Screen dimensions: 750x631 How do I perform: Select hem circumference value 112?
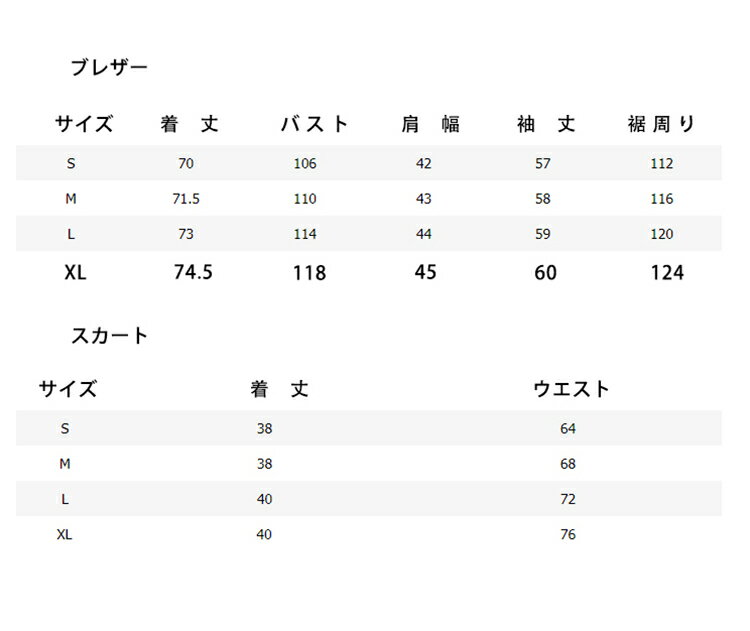[661, 164]
